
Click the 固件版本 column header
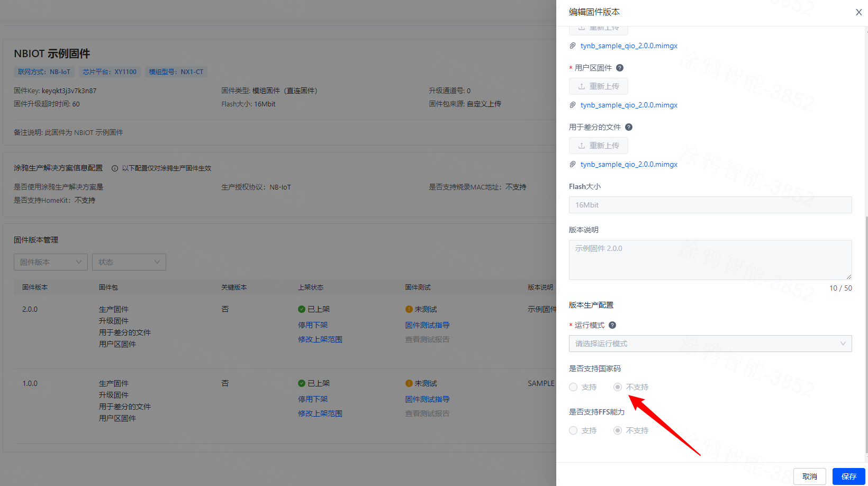[35, 287]
